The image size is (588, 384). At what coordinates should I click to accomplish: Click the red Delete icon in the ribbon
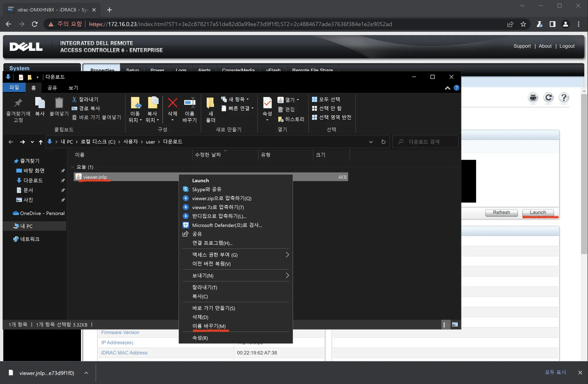coord(173,103)
